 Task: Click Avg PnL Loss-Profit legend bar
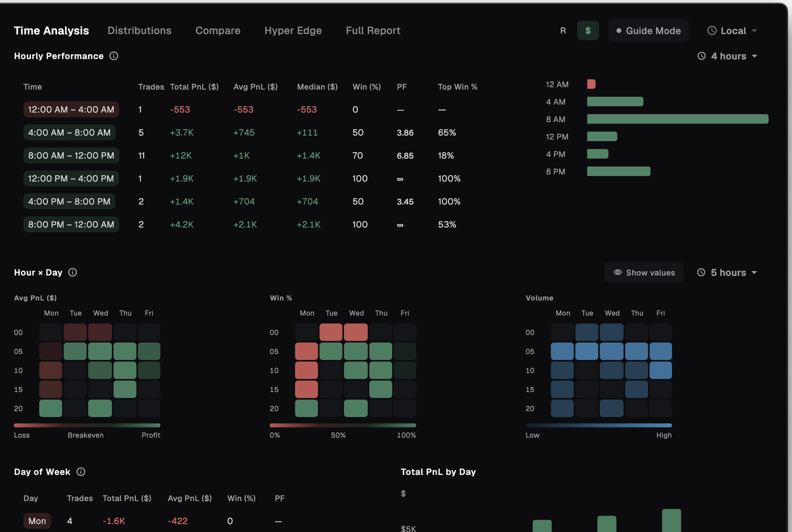point(87,425)
